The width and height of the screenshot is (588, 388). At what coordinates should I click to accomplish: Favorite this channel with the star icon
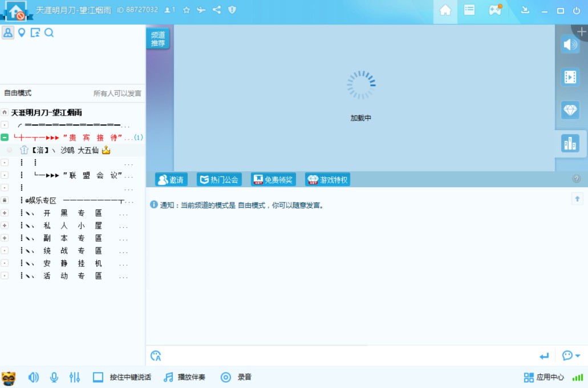click(x=186, y=10)
